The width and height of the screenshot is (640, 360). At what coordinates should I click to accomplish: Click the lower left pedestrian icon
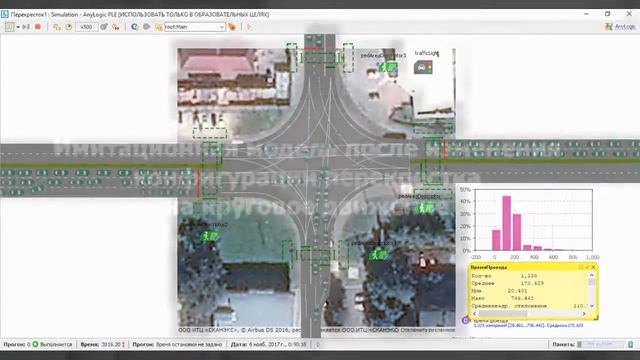(209, 236)
